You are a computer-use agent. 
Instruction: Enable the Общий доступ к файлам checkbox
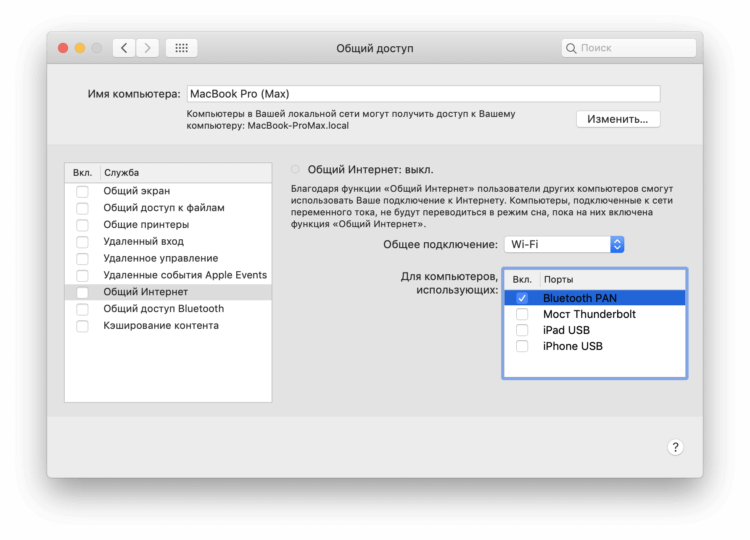click(x=82, y=208)
